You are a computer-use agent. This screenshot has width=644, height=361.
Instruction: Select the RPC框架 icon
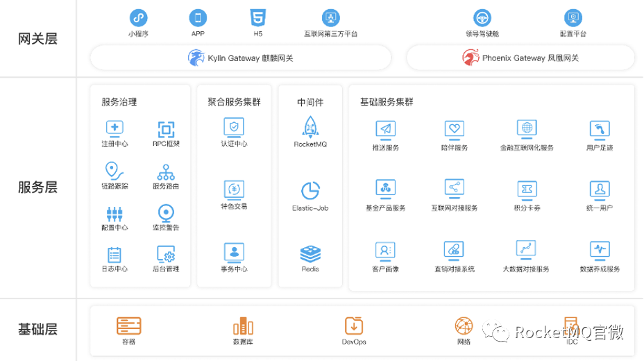pyautogui.click(x=166, y=129)
